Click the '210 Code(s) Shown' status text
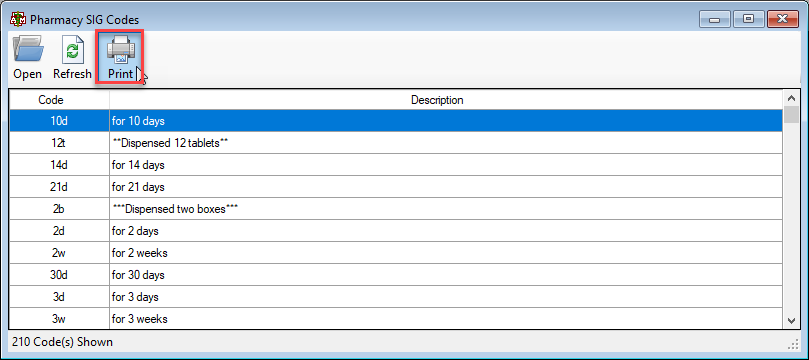The width and height of the screenshot is (809, 360). point(62,341)
